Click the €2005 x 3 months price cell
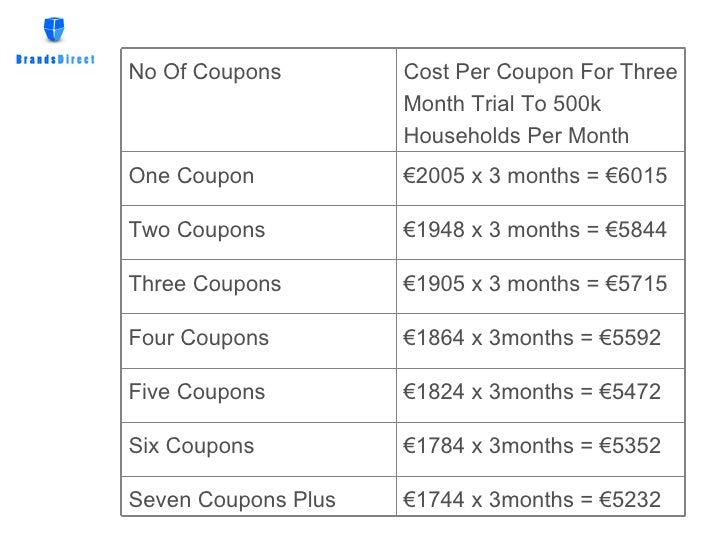This screenshot has width=728, height=546. click(540, 178)
